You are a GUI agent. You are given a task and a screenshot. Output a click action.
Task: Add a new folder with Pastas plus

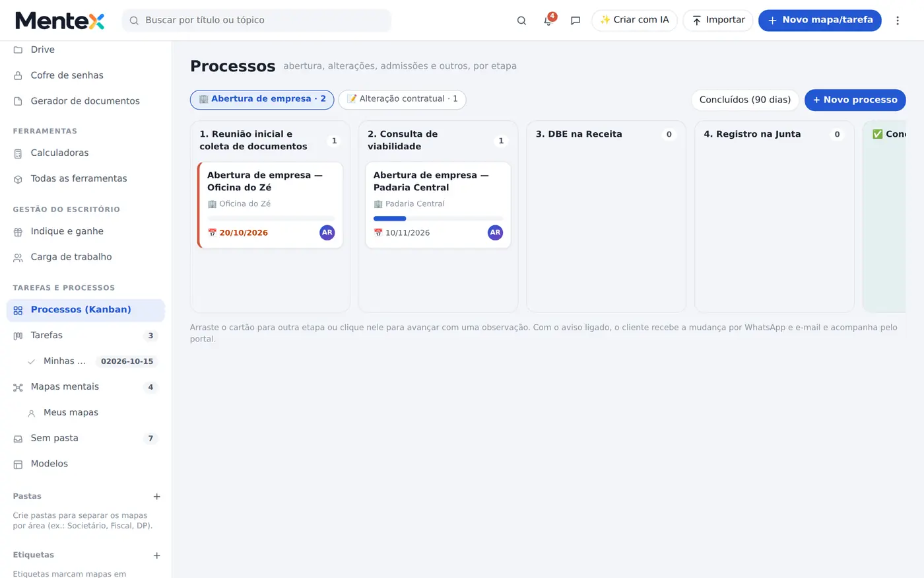pyautogui.click(x=157, y=497)
